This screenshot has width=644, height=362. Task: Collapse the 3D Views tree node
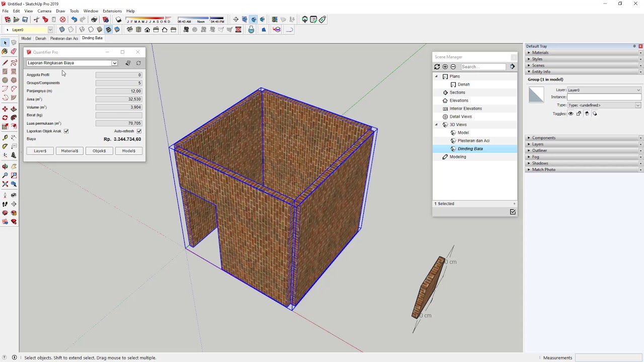coord(436,125)
